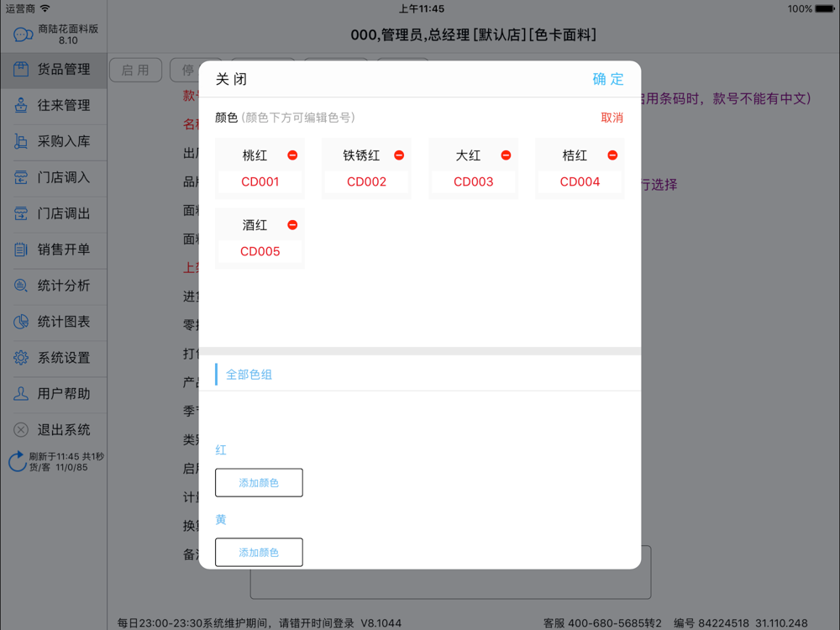
Task: Edit color code CD003
Action: 473,182
